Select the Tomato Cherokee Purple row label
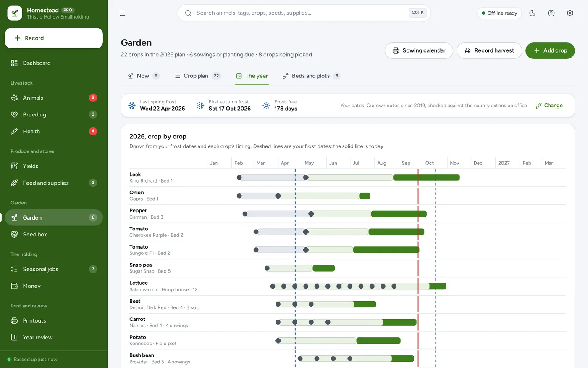Image resolution: width=588 pixels, height=368 pixels. [x=156, y=232]
